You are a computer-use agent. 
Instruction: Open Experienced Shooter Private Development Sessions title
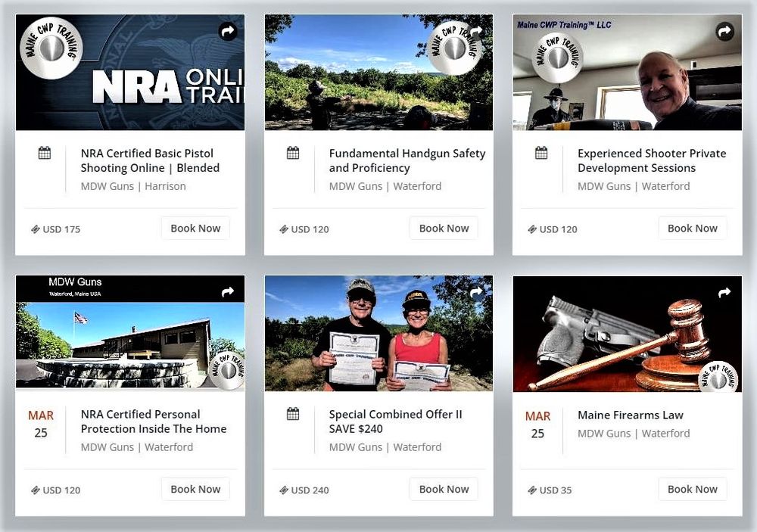point(651,160)
